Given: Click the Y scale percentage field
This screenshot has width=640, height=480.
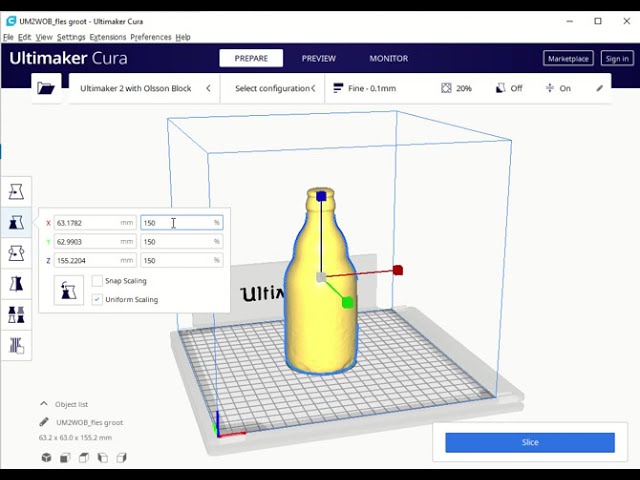Looking at the screenshot, I should [182, 242].
